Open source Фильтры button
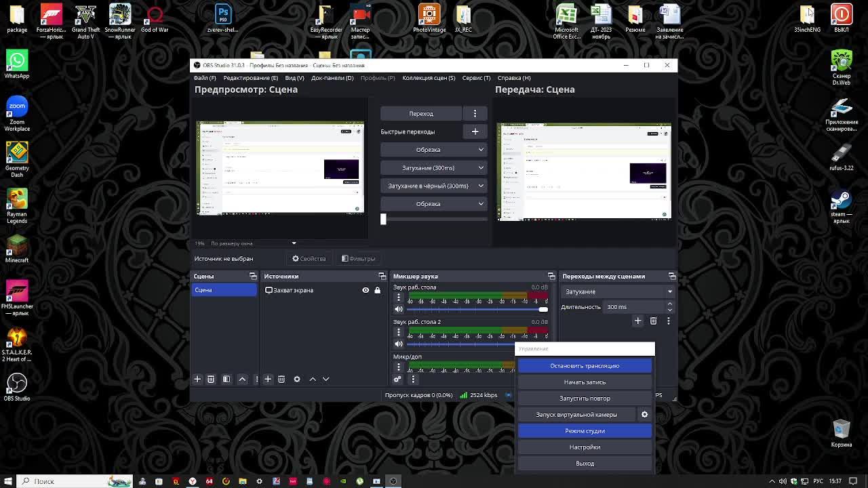This screenshot has height=488, width=868. 358,258
